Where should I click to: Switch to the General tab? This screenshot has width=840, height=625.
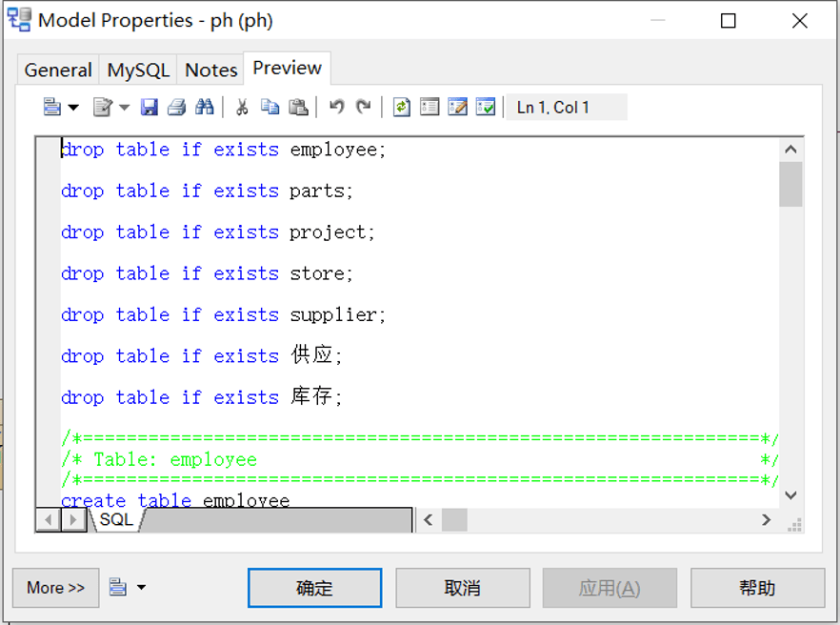(58, 71)
